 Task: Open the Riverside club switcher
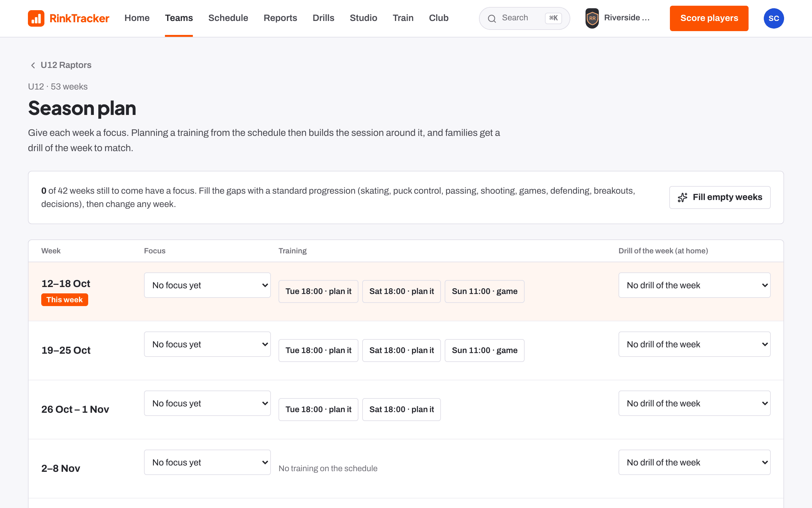click(x=618, y=18)
